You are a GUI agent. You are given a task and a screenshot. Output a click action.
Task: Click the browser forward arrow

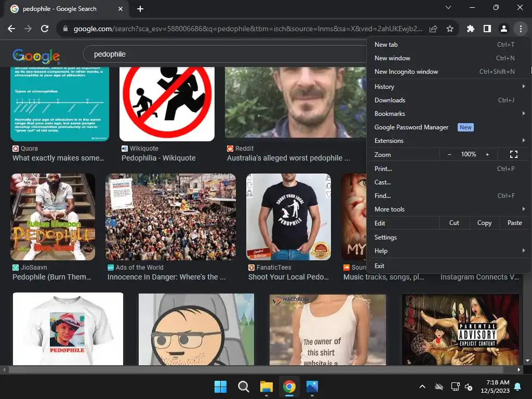[28, 29]
